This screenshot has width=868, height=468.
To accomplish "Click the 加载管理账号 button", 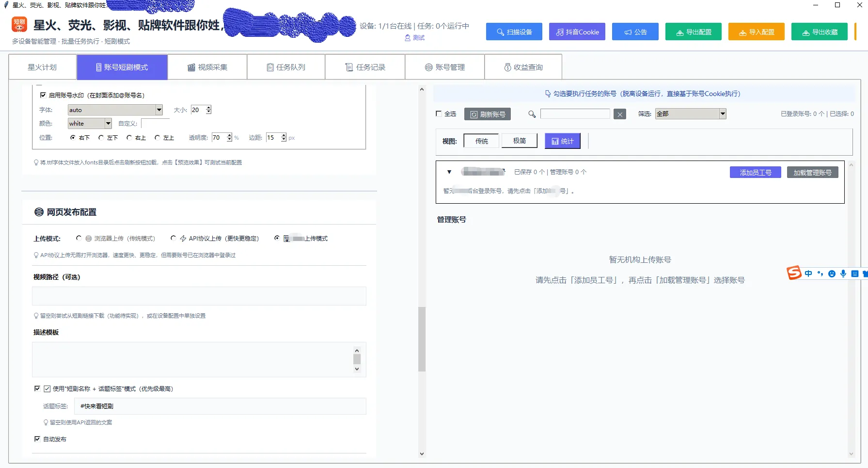I will tap(812, 172).
